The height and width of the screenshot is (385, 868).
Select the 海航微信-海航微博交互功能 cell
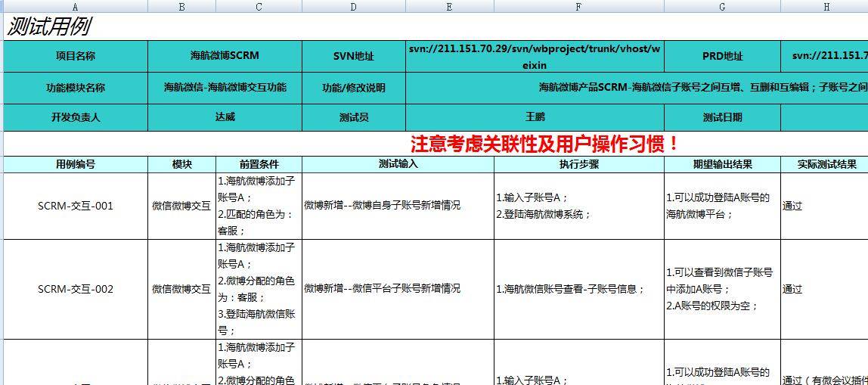tap(225, 88)
